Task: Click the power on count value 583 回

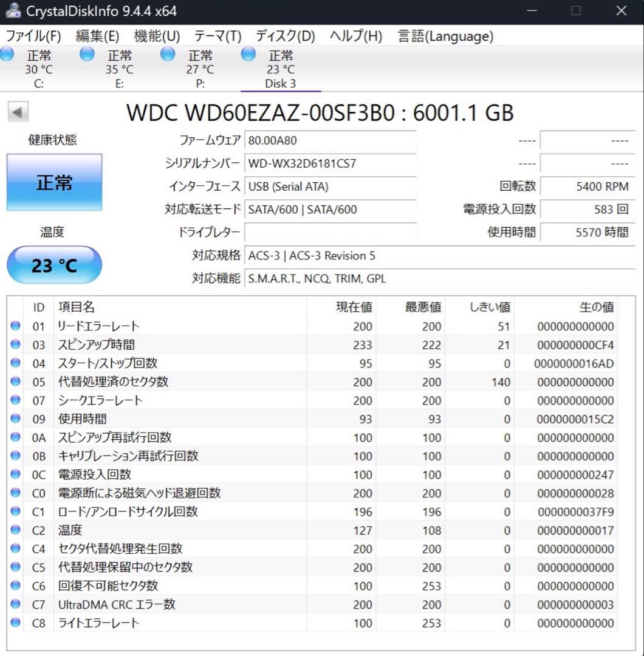Action: 587,209
